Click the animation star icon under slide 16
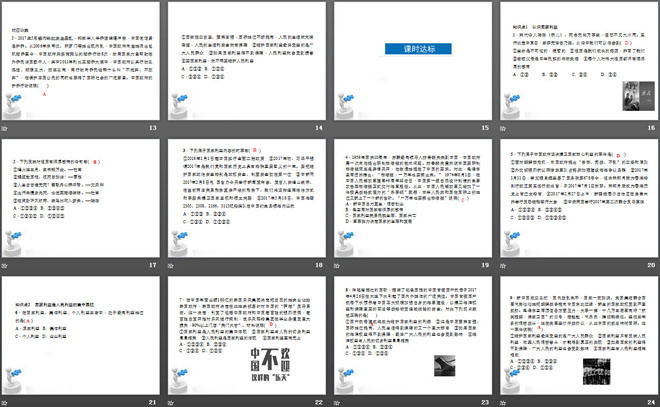The height and width of the screenshot is (407, 660). click(503, 128)
